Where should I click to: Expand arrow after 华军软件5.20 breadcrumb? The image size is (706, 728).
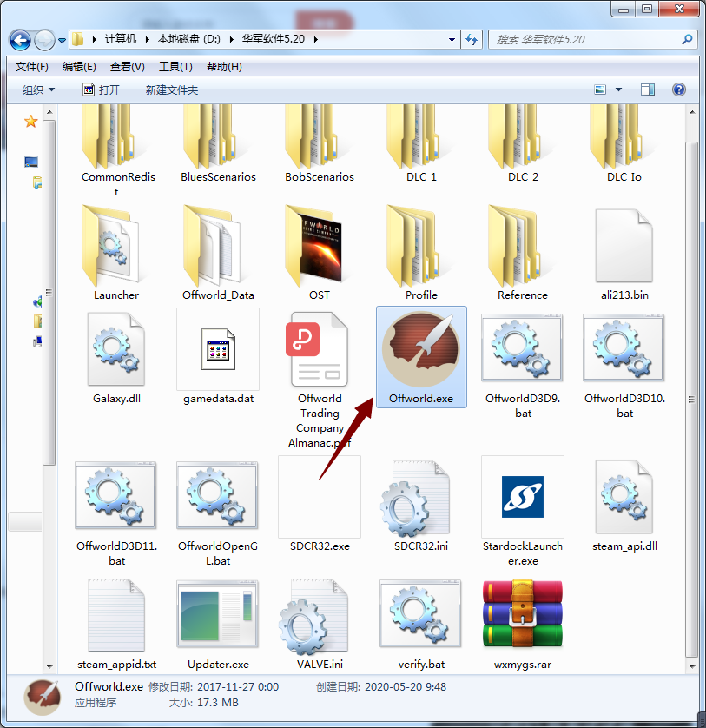[x=315, y=39]
